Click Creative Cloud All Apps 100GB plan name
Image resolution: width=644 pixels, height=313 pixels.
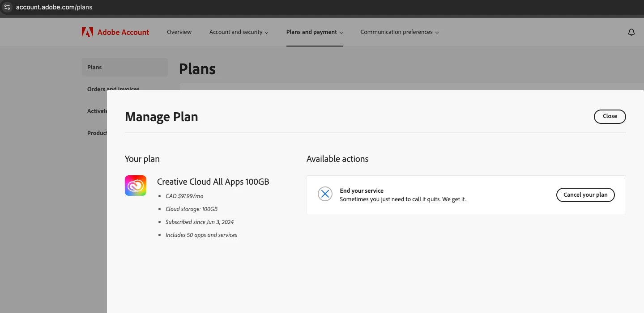pyautogui.click(x=213, y=182)
